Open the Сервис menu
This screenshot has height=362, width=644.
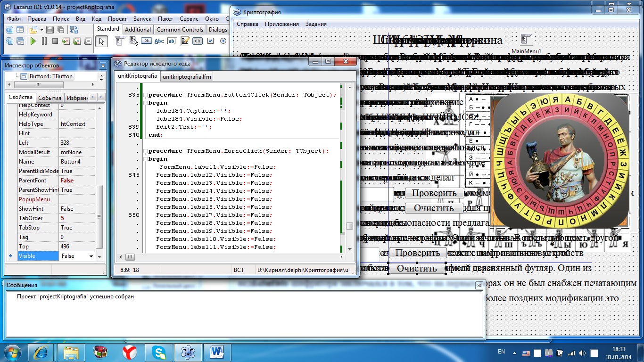coord(189,19)
